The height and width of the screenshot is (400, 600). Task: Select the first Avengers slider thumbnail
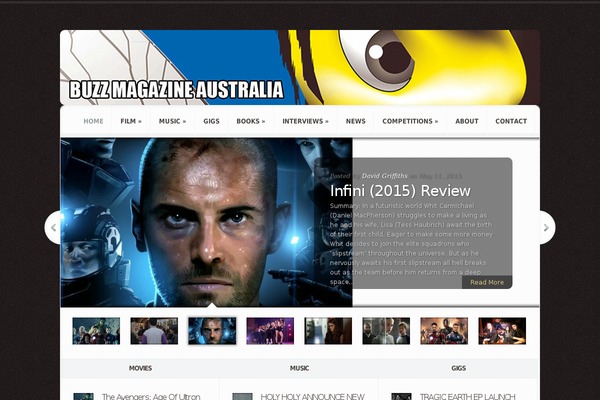point(96,331)
